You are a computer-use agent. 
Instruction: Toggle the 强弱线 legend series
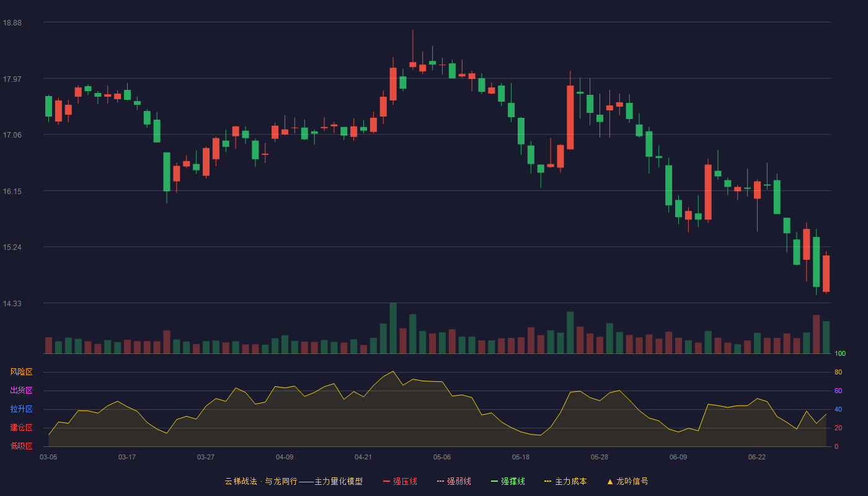point(454,481)
